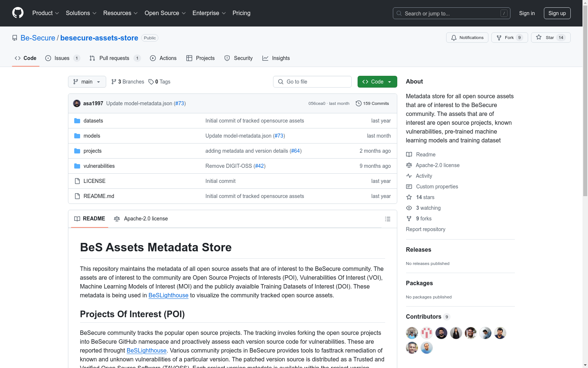Image resolution: width=588 pixels, height=368 pixels.
Task: Click the GitHub logo icon
Action: (x=18, y=13)
